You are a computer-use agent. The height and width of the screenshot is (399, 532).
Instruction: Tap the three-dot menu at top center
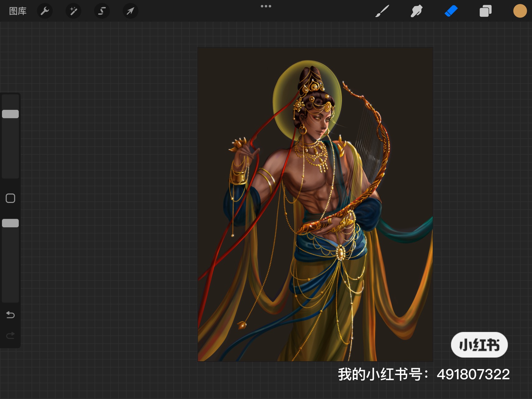point(266,6)
